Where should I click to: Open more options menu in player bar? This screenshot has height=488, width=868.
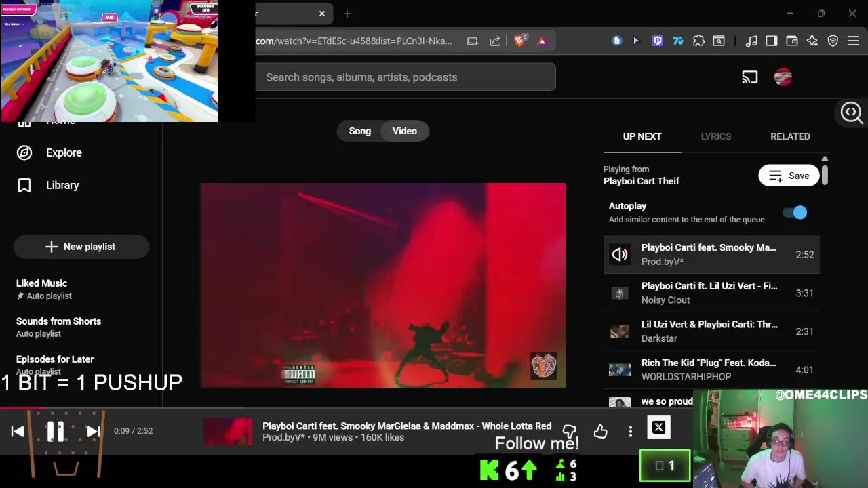[631, 431]
